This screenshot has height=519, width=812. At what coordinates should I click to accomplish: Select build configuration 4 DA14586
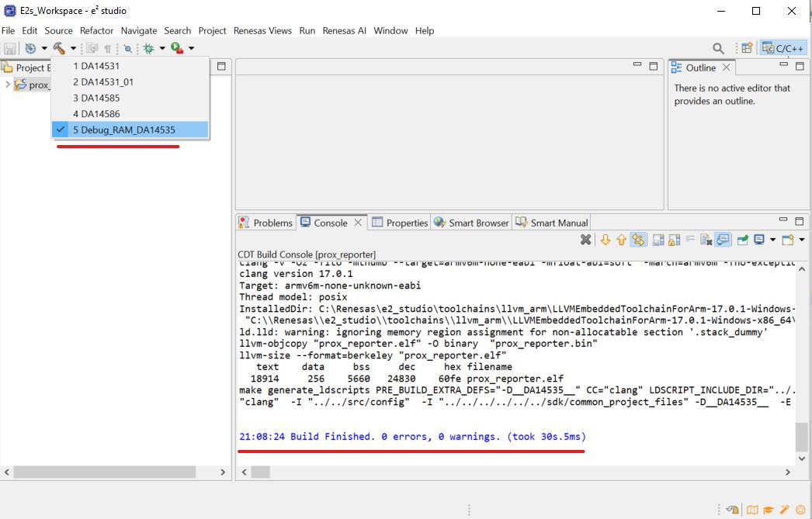(130, 114)
